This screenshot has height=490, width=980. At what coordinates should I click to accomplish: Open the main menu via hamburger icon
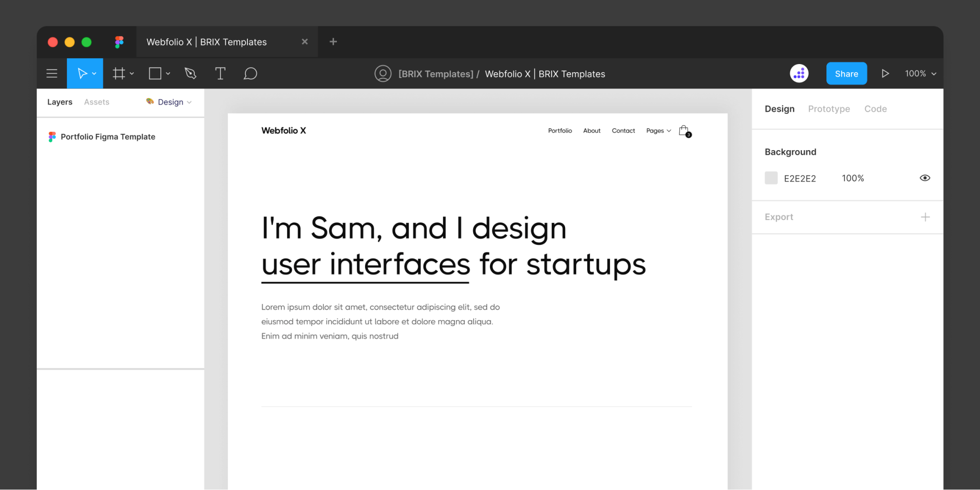click(x=52, y=73)
